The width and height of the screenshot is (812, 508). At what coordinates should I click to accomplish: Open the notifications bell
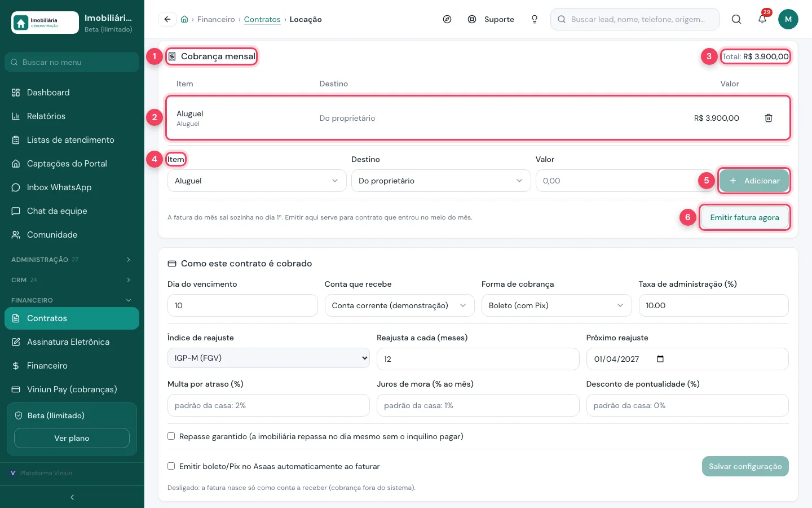click(x=762, y=19)
